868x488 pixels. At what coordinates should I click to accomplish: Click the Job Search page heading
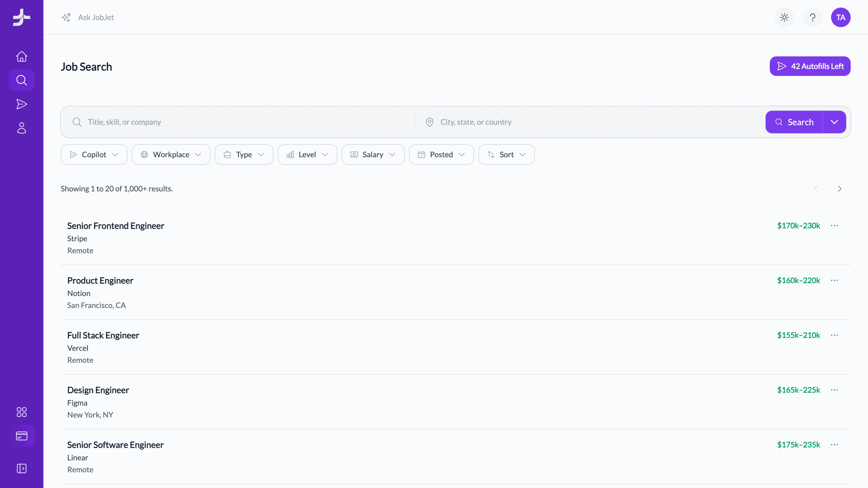pyautogui.click(x=86, y=67)
